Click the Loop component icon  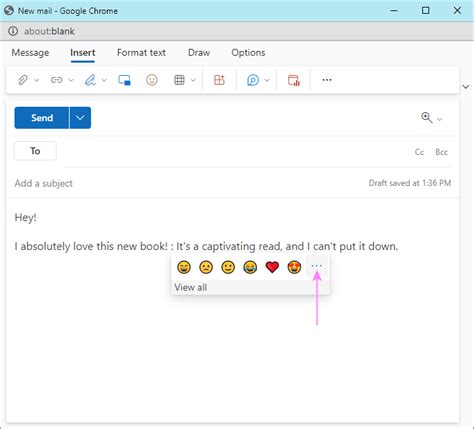253,80
